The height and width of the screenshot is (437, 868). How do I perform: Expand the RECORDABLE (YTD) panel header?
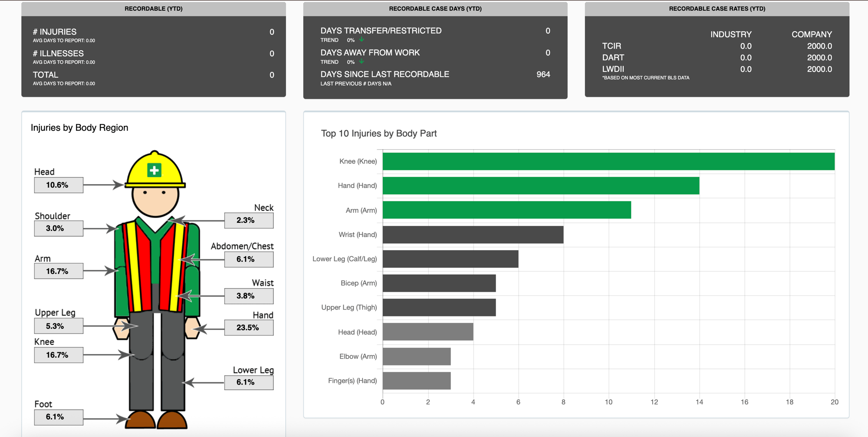[153, 8]
